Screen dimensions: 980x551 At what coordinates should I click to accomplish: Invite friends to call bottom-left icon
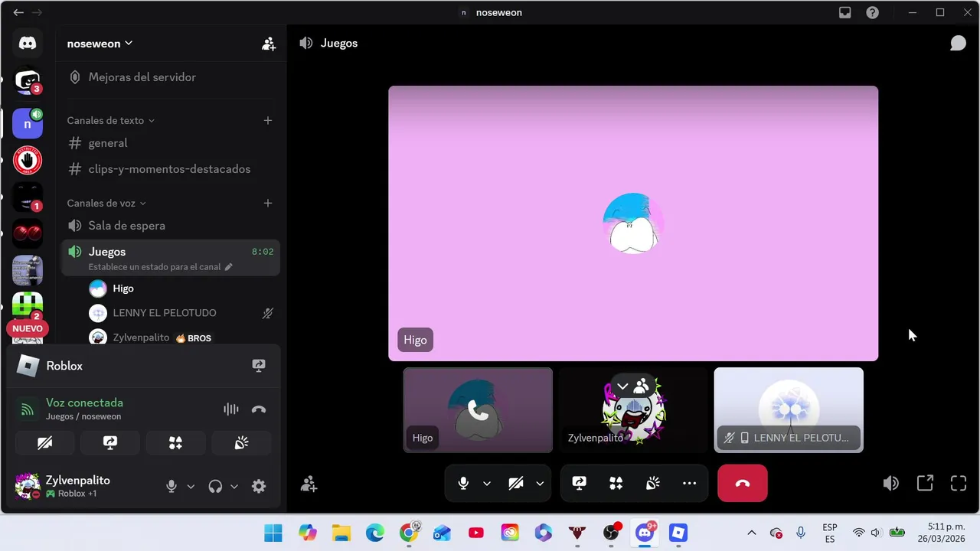(309, 484)
